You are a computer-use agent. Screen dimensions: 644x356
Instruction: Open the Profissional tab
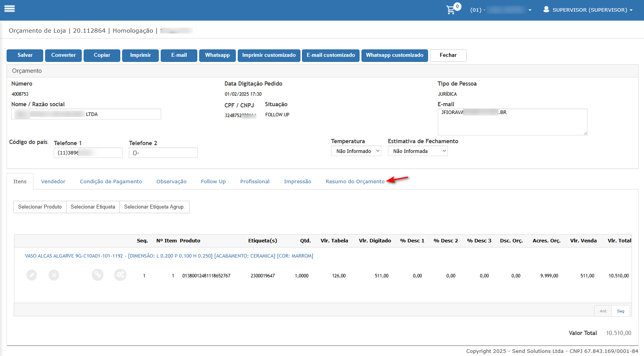pos(255,181)
